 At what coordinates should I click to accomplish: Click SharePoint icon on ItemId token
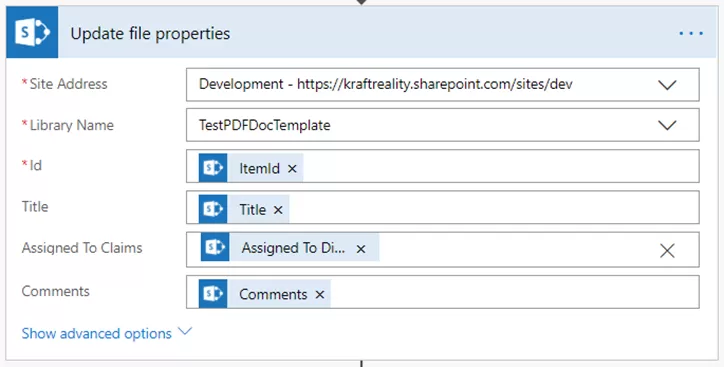213,168
